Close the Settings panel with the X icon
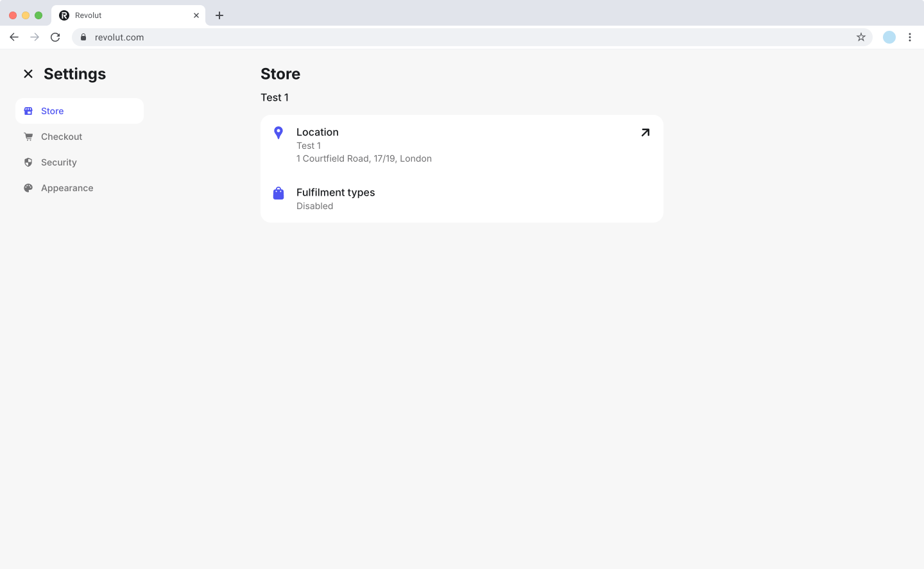The width and height of the screenshot is (924, 569). (28, 74)
